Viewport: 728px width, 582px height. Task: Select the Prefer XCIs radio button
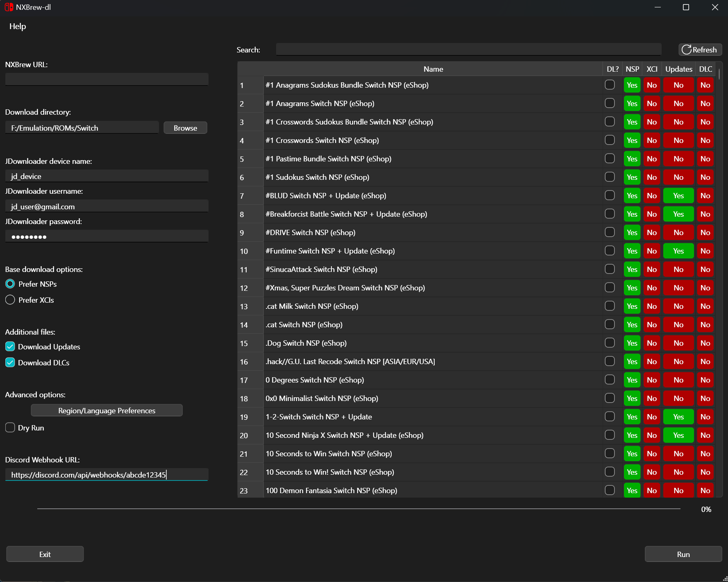click(10, 300)
